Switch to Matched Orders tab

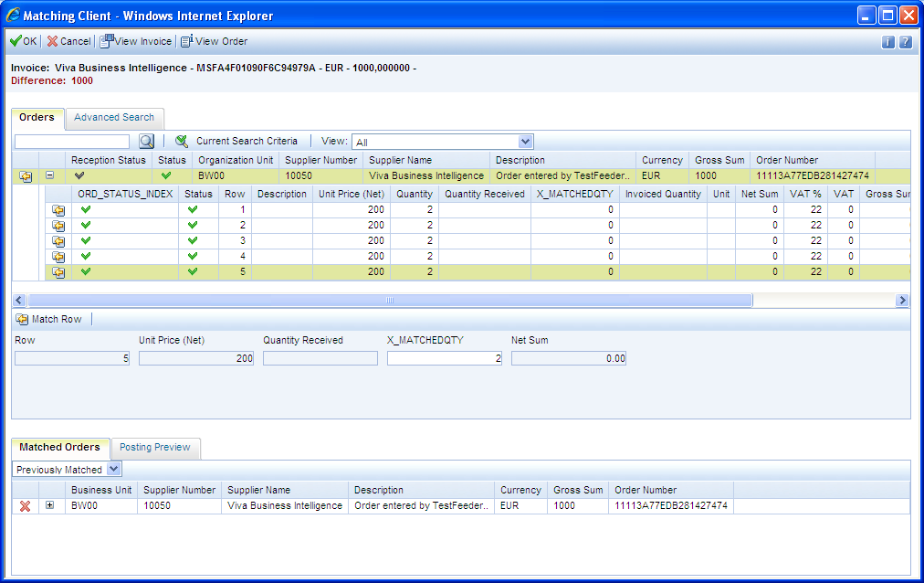pyautogui.click(x=59, y=448)
